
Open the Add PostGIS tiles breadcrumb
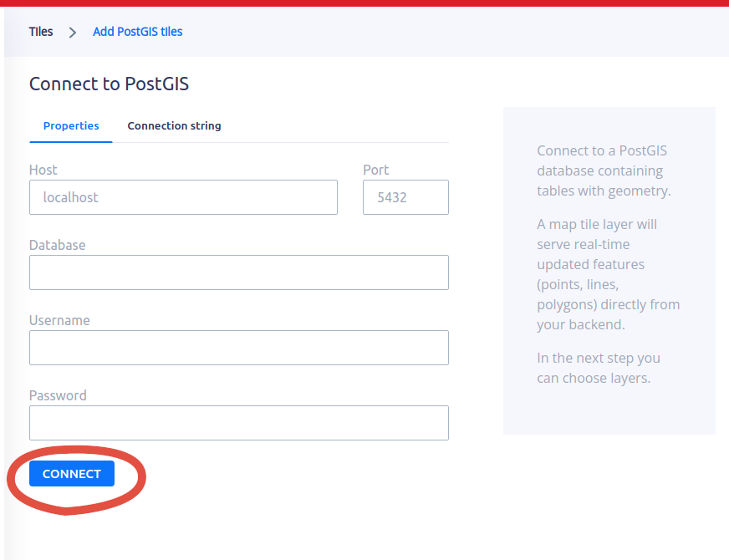coord(137,32)
